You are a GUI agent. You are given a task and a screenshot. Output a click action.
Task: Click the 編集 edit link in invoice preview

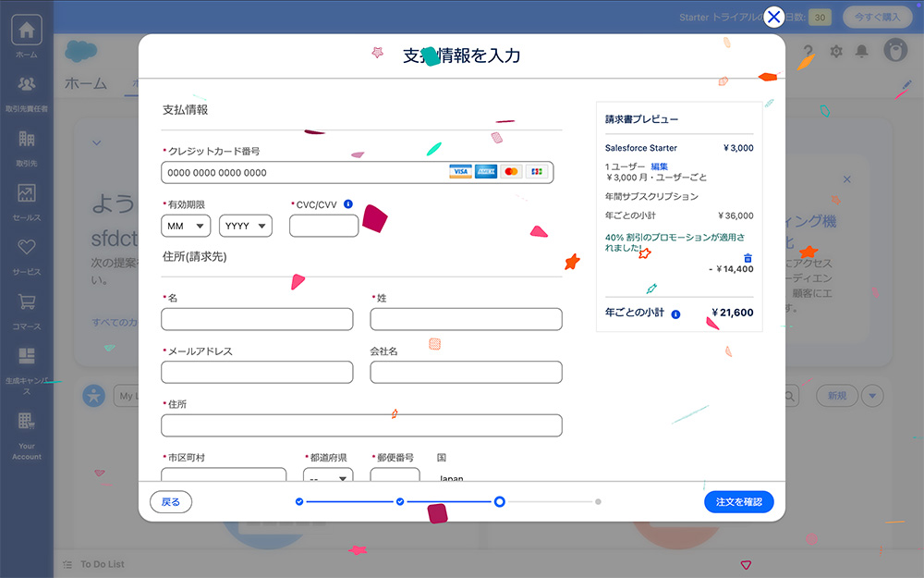[660, 166]
